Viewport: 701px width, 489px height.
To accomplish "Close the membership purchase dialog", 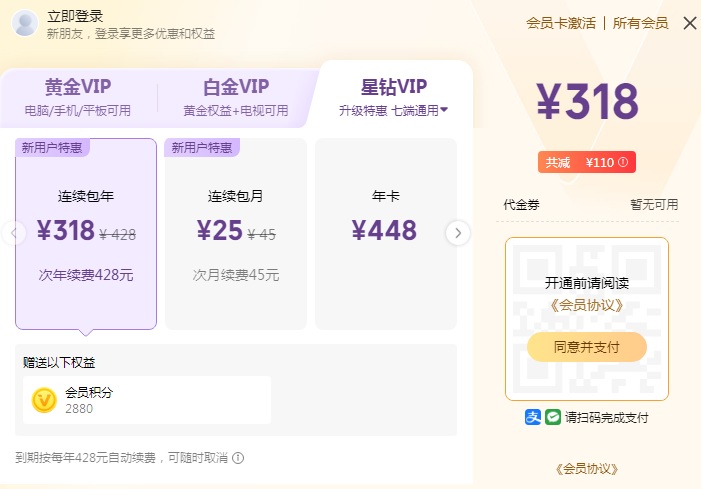I will tap(690, 23).
